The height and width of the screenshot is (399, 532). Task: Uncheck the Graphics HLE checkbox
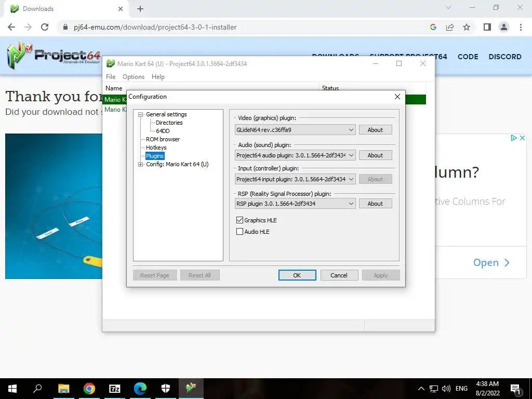click(x=240, y=220)
